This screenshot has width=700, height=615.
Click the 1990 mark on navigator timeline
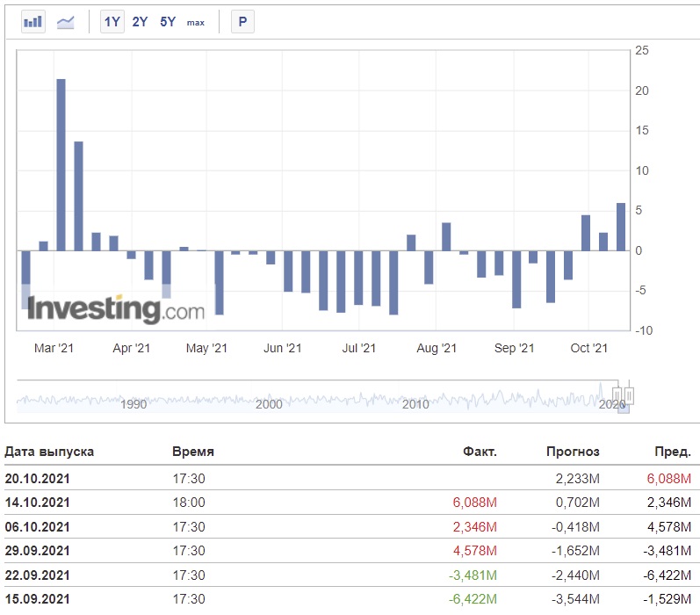tap(134, 404)
